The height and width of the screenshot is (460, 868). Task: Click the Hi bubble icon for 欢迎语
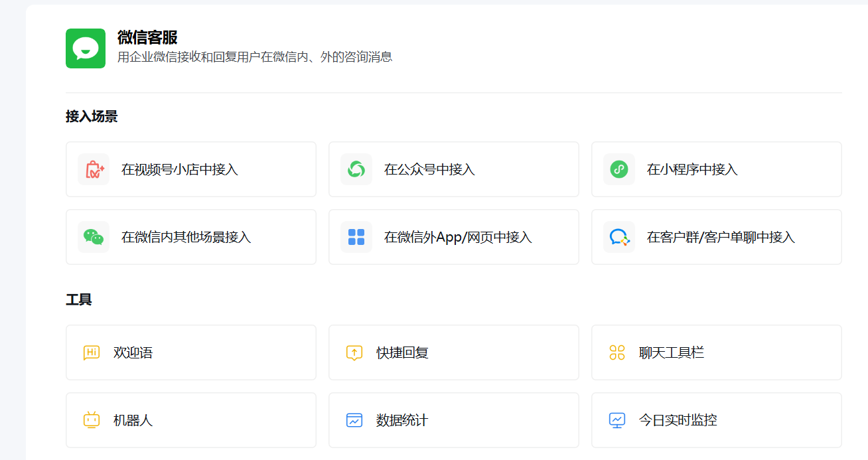click(x=92, y=352)
